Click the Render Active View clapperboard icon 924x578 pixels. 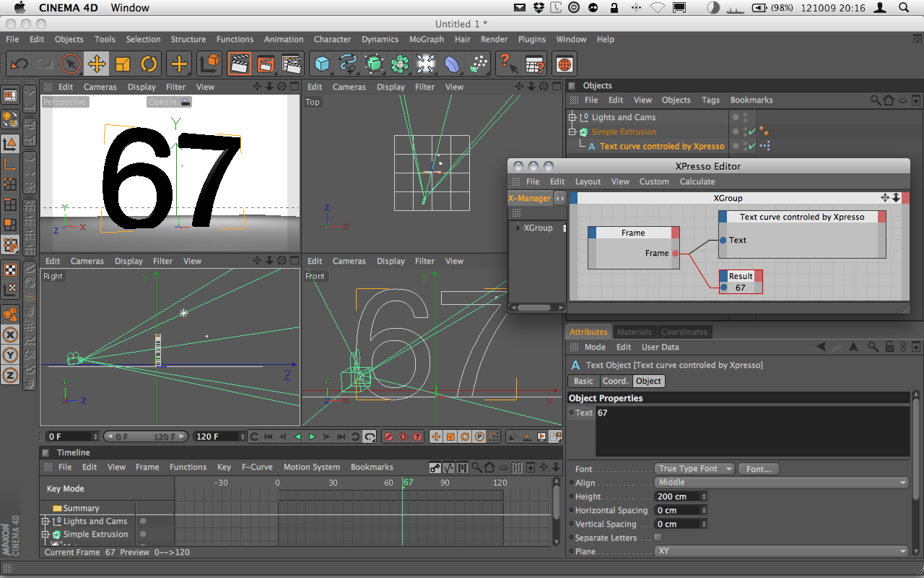pos(240,64)
